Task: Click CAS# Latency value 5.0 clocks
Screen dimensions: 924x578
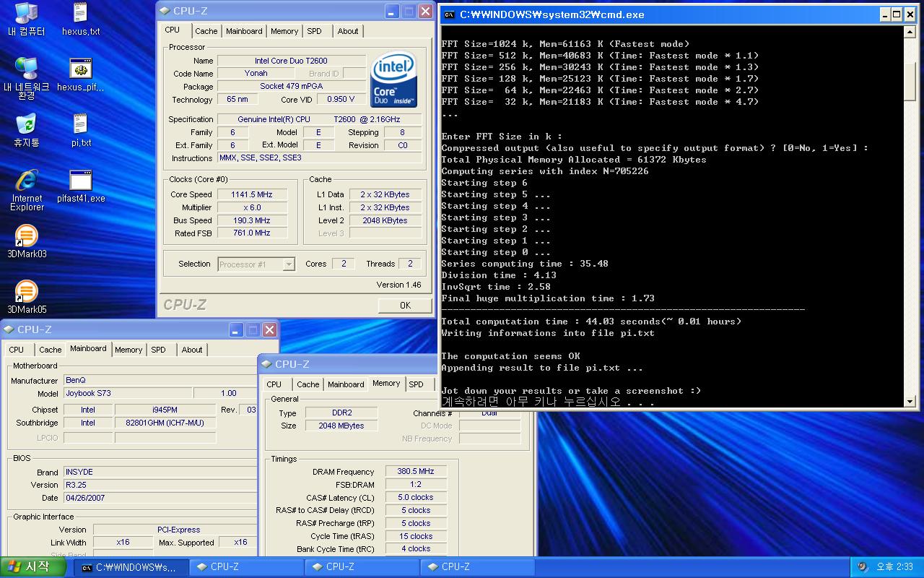Action: click(416, 498)
